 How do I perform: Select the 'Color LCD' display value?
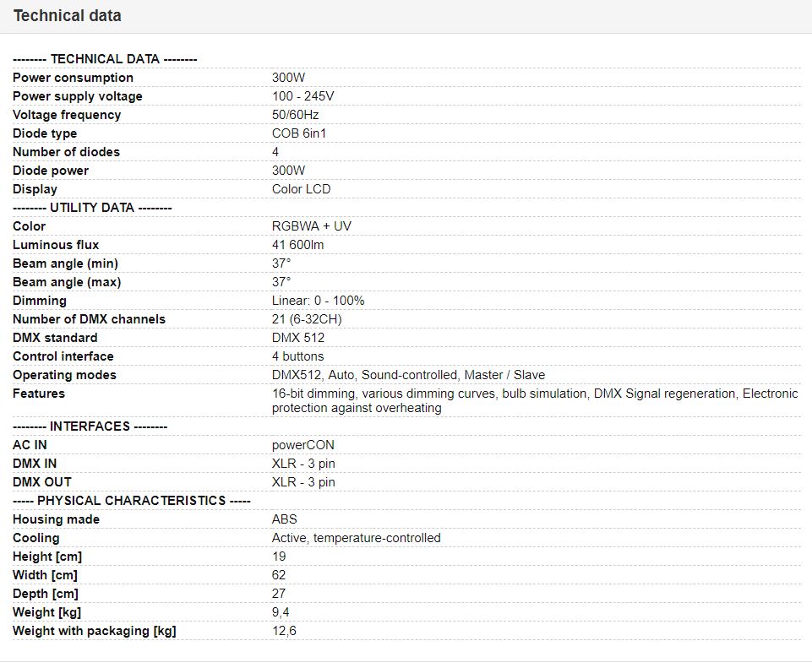pos(301,189)
